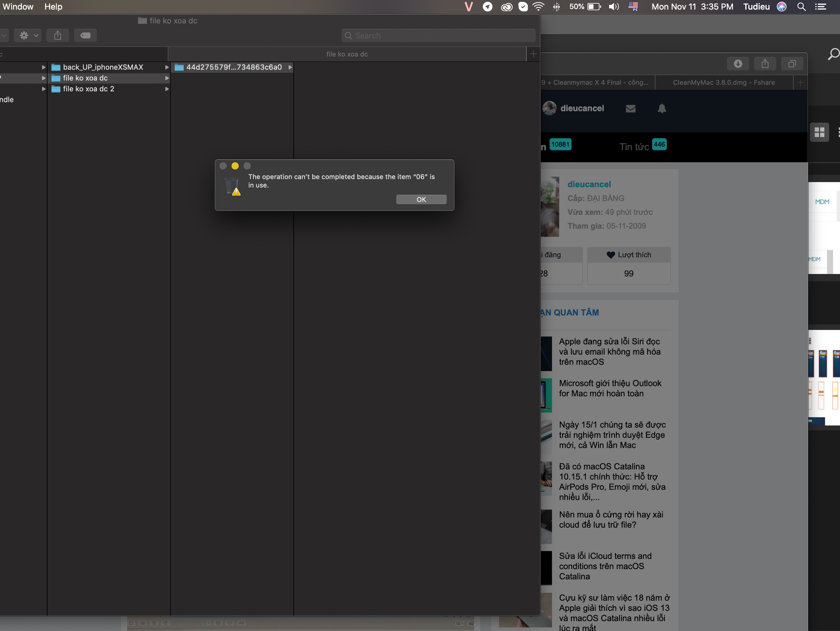Click the Wi-Fi status icon
The height and width of the screenshot is (631, 840).
[x=539, y=7]
